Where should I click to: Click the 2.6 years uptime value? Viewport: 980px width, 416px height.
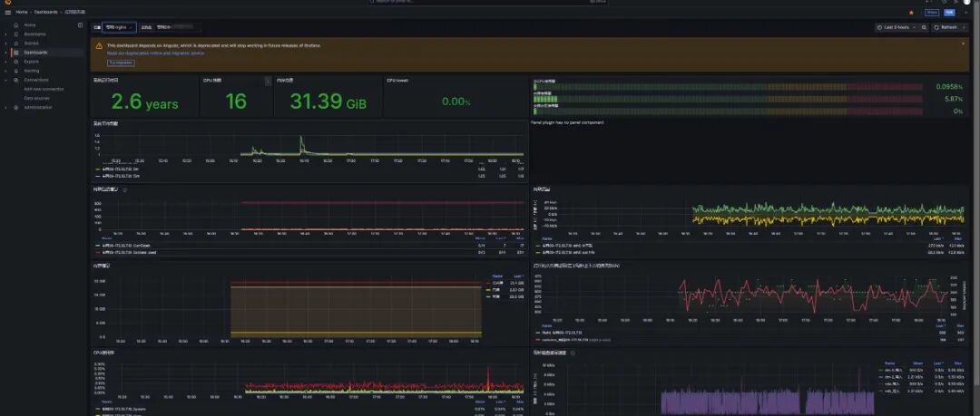click(x=144, y=102)
